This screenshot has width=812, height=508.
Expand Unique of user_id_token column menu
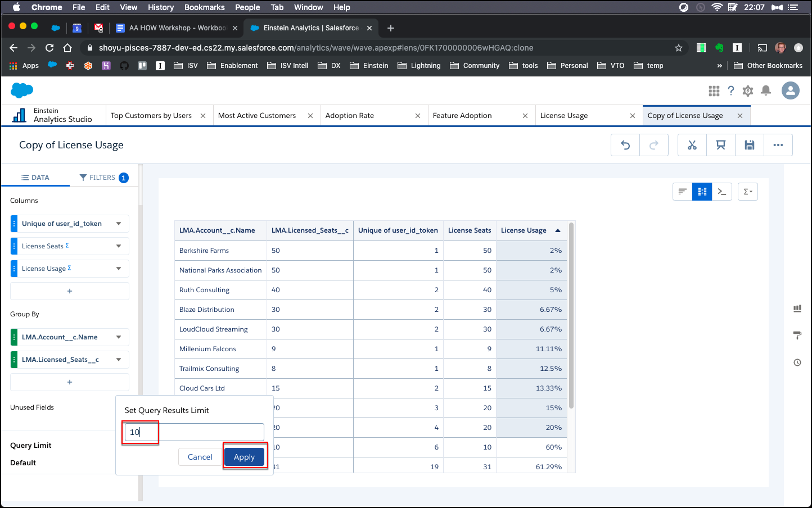point(119,224)
